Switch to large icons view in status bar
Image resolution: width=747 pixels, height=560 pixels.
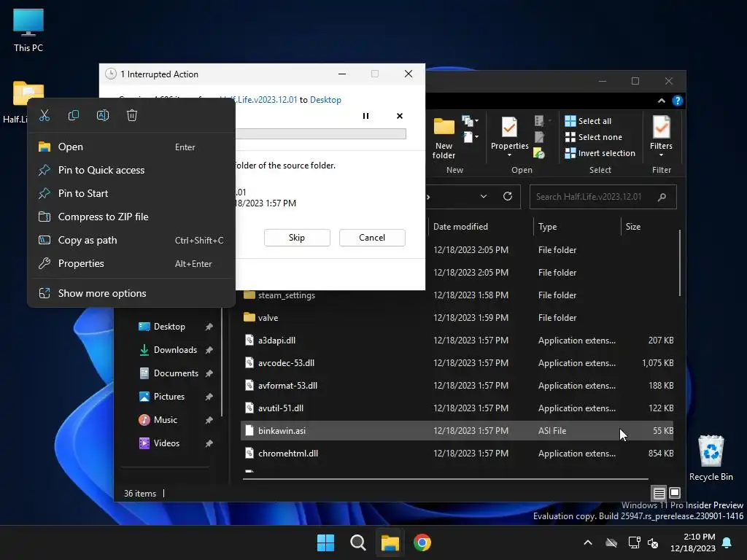tap(675, 493)
